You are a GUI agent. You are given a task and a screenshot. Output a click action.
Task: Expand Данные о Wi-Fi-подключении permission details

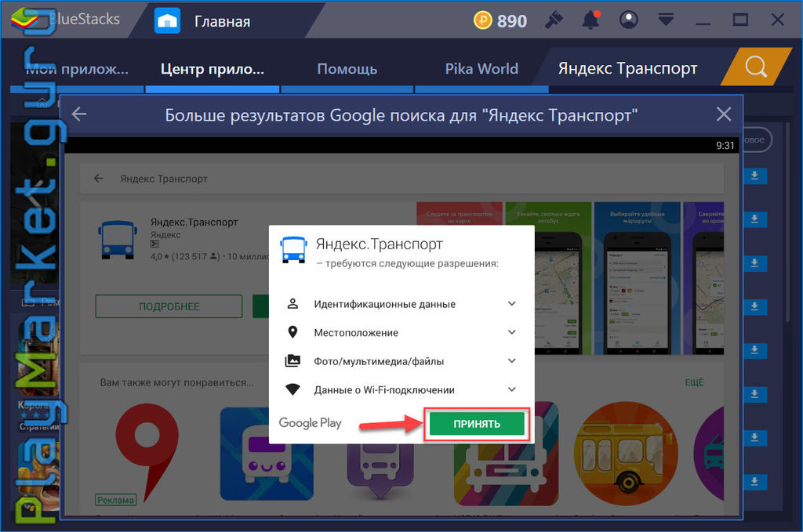click(511, 389)
